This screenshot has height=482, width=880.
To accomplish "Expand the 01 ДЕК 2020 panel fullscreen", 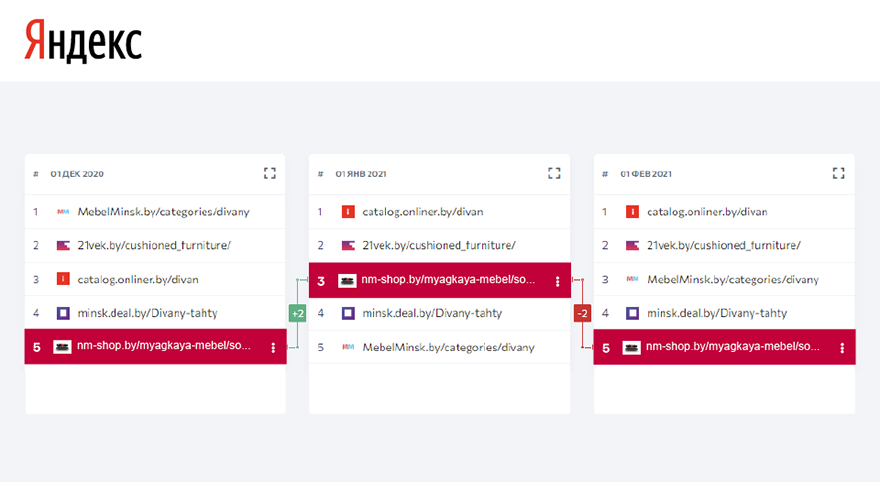I will [x=269, y=174].
